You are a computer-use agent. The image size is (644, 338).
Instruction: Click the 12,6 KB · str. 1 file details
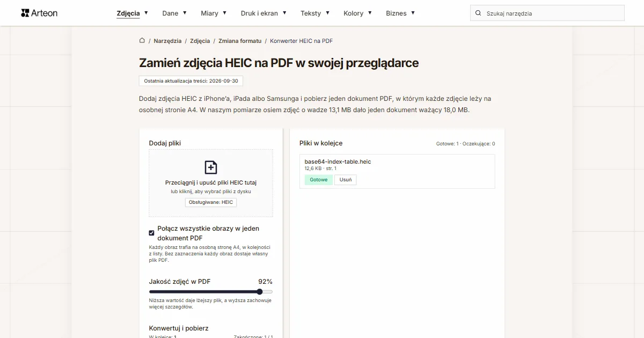(x=320, y=168)
